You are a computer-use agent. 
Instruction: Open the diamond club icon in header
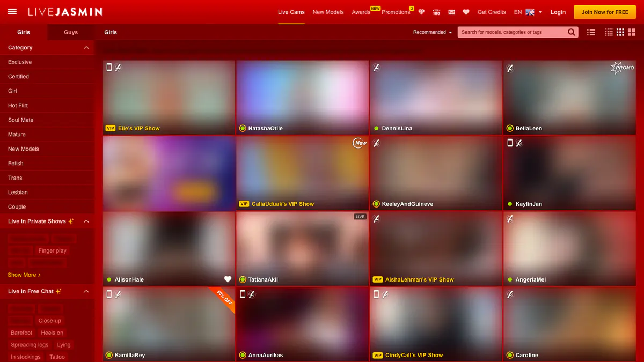coord(421,12)
